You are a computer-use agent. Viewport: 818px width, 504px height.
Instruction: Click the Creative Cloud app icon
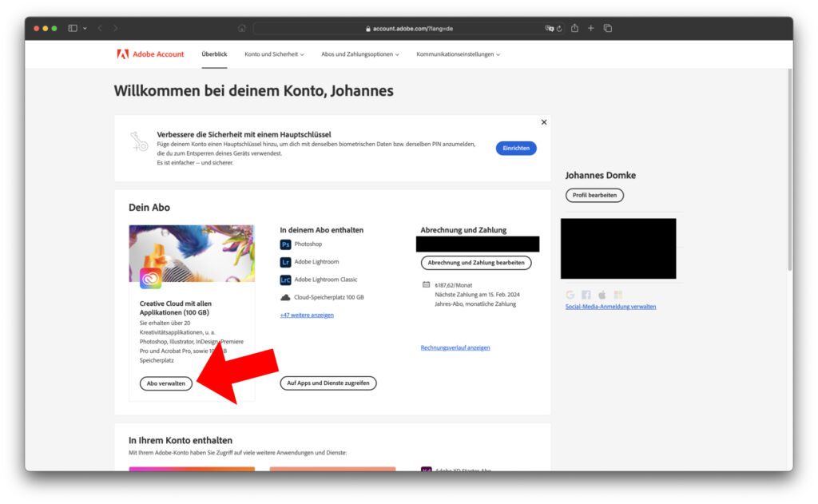(x=150, y=278)
